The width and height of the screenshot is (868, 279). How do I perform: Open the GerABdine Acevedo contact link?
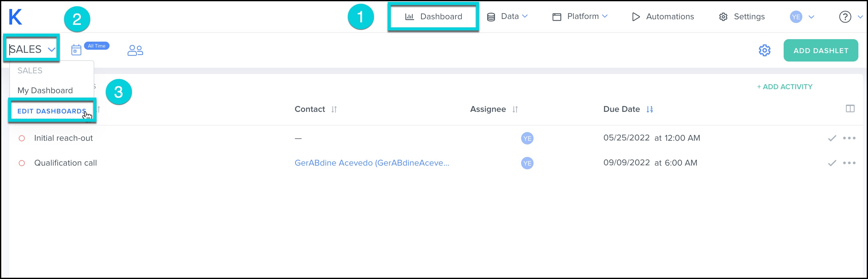click(372, 163)
